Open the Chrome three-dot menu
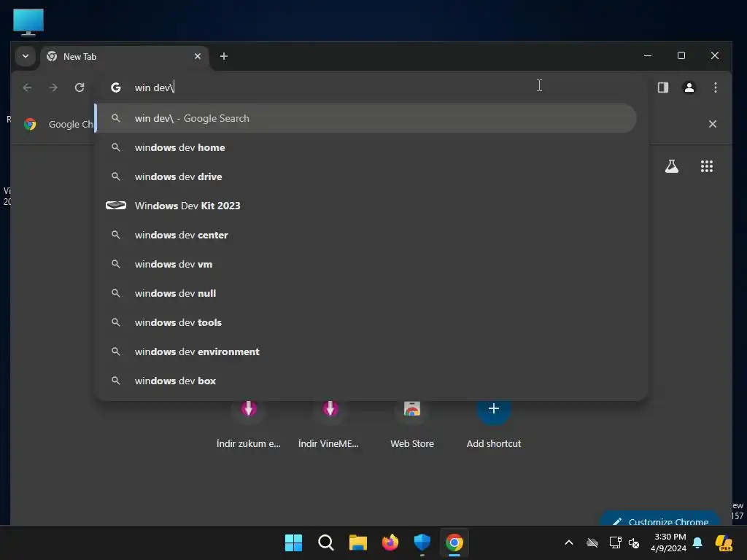This screenshot has width=747, height=560. [x=715, y=87]
